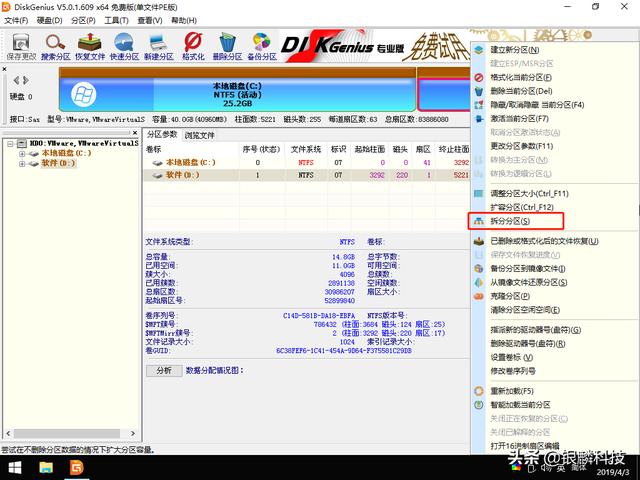This screenshot has width=640, height=480.
Task: Select 软件 (D:) in the left tree
Action: pos(58,163)
